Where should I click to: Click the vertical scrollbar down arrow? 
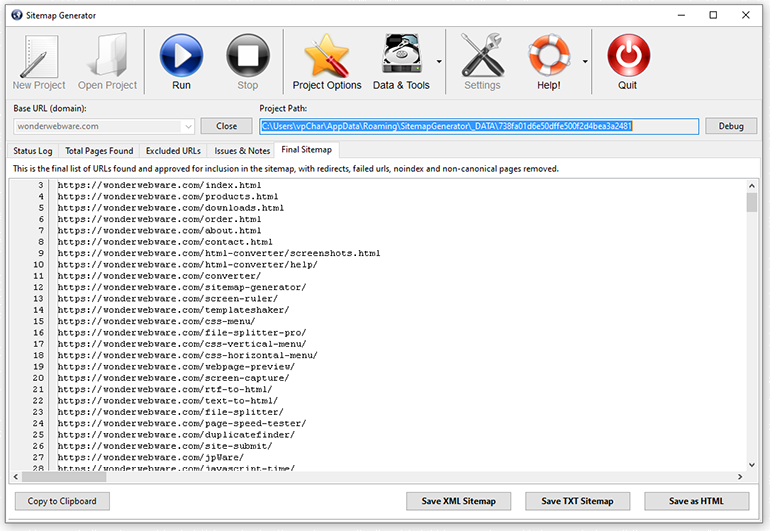coord(751,465)
